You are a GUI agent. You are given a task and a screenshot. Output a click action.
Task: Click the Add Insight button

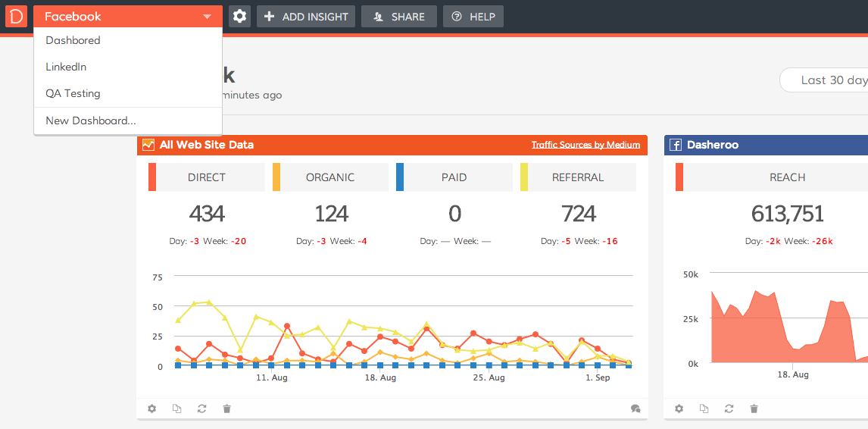[x=306, y=17]
